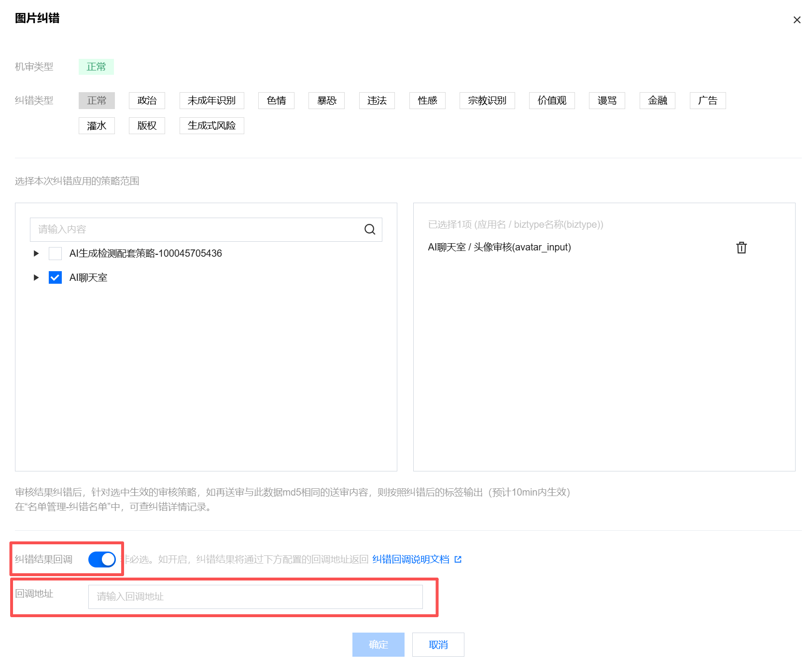Select the 违法 correction type
This screenshot has width=812, height=663.
click(377, 100)
